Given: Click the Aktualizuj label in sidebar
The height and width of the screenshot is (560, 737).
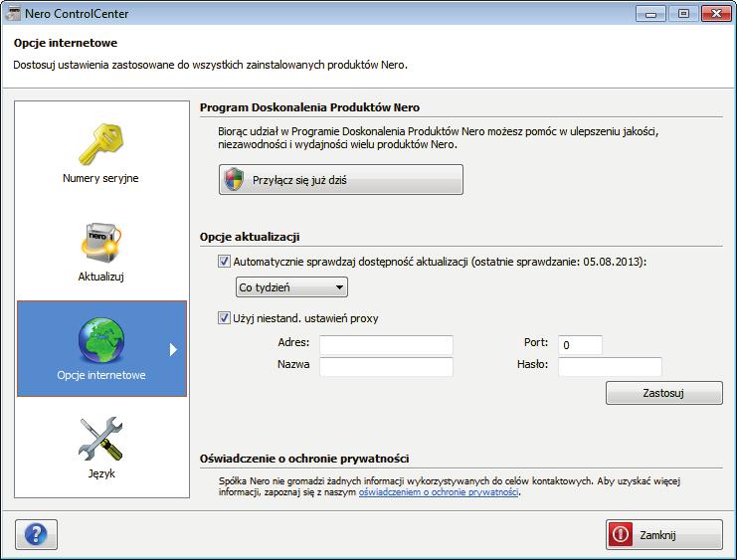Looking at the screenshot, I should click(x=101, y=277).
